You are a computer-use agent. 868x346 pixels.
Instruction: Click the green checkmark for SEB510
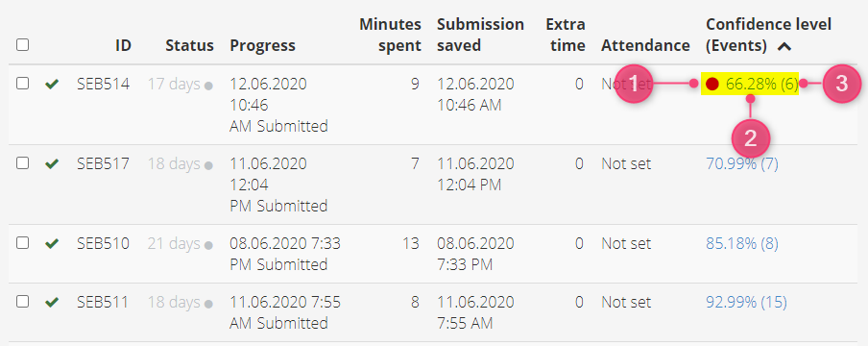coord(52,243)
